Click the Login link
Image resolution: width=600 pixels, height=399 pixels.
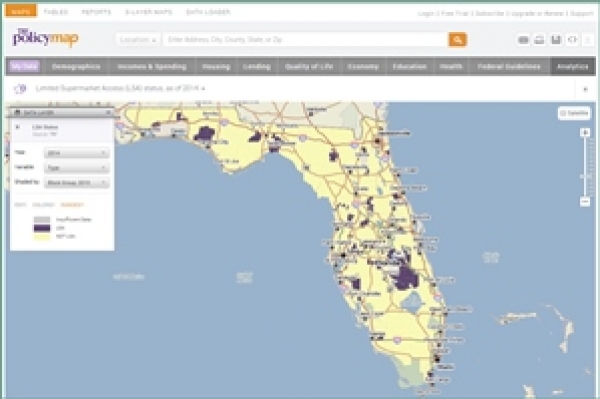point(425,13)
